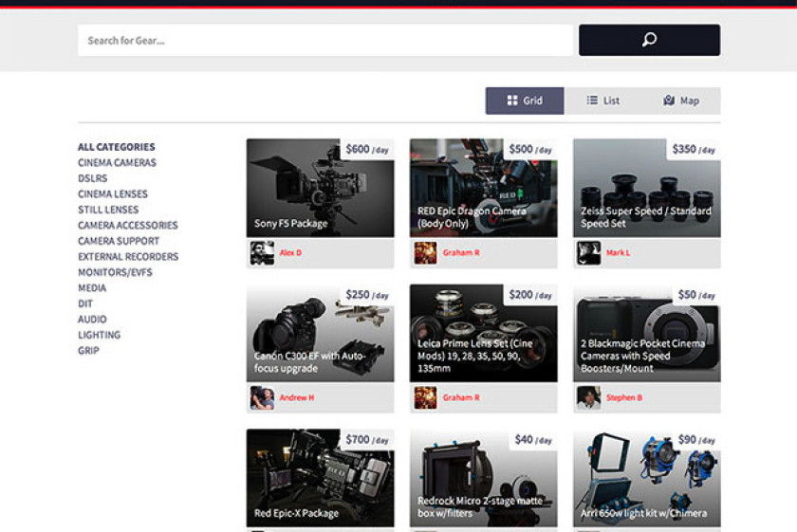This screenshot has width=797, height=532.
Task: Click the $40/day price tag
Action: coord(533,439)
